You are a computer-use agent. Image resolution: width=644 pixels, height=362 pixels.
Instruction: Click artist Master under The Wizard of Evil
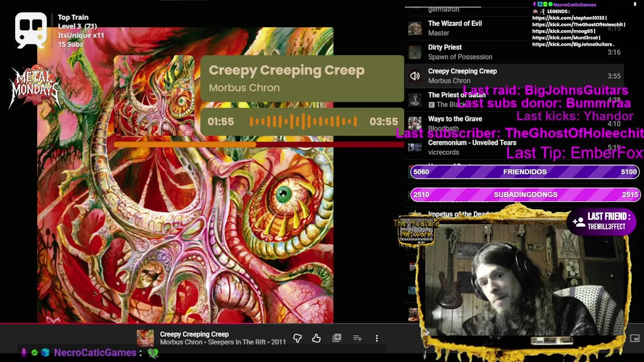[439, 33]
